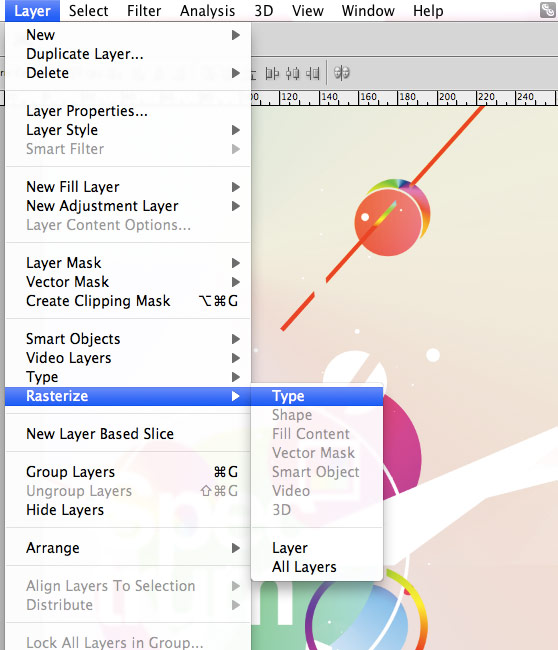
Task: Expand the Type submenu above Rasterize
Action: tap(128, 377)
